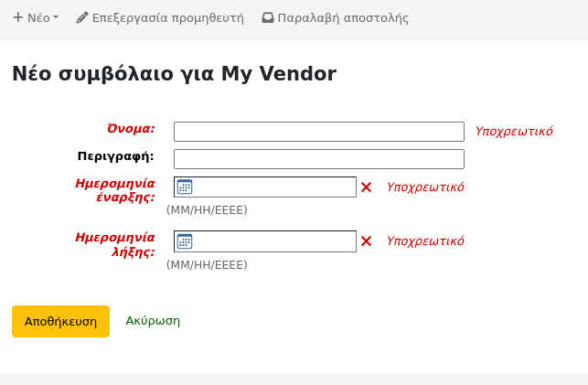This screenshot has height=385, width=588.
Task: Focus the Περιγραφή text field
Action: pos(318,159)
